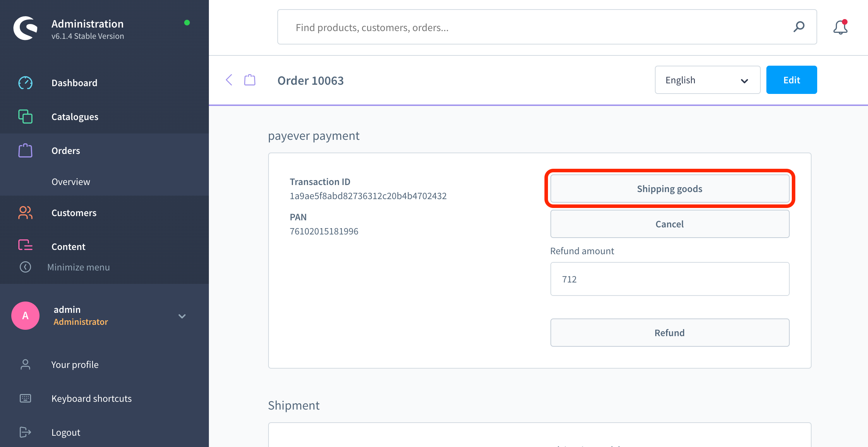Click the Customers people icon
This screenshot has height=447, width=868.
pyautogui.click(x=25, y=213)
